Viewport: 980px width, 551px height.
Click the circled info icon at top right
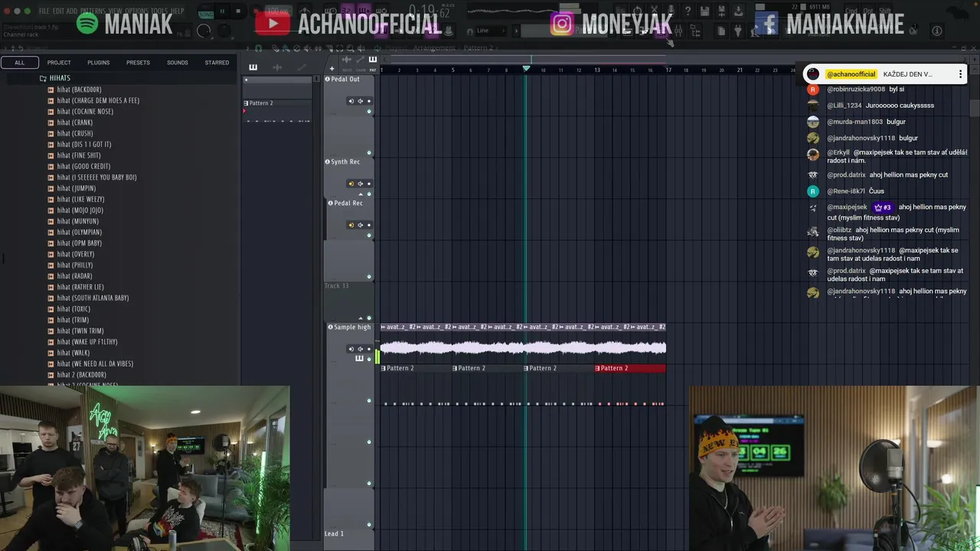(937, 31)
